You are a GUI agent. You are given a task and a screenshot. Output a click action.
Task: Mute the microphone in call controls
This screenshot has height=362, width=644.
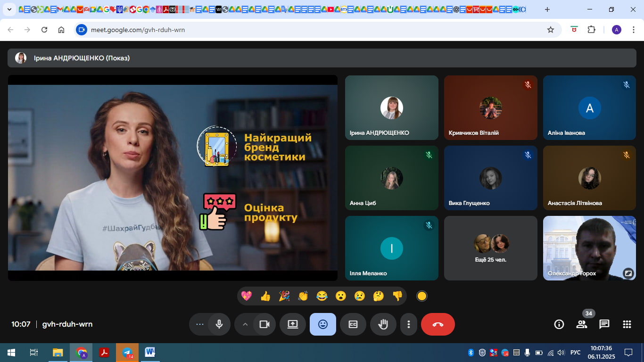coord(219,324)
